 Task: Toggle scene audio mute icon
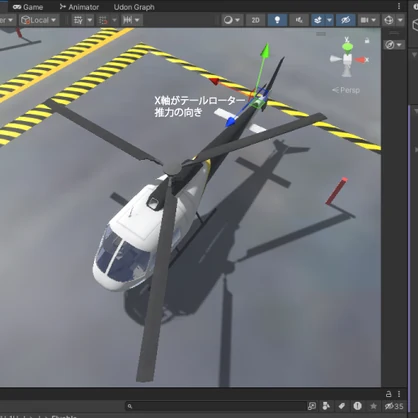tap(299, 20)
